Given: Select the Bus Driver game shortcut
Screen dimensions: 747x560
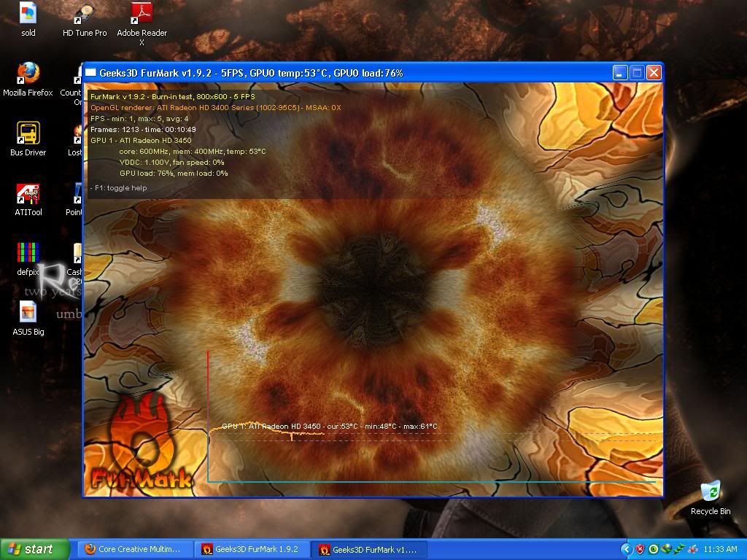Looking at the screenshot, I should click(x=28, y=139).
